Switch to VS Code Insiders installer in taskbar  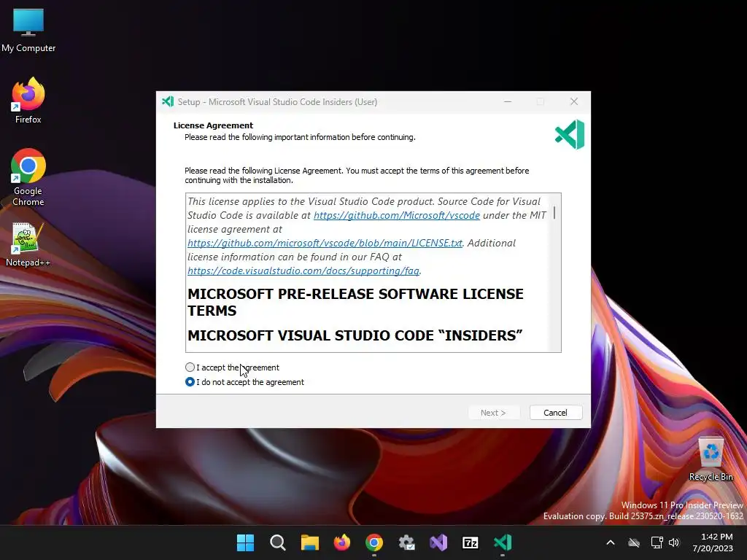[503, 542]
